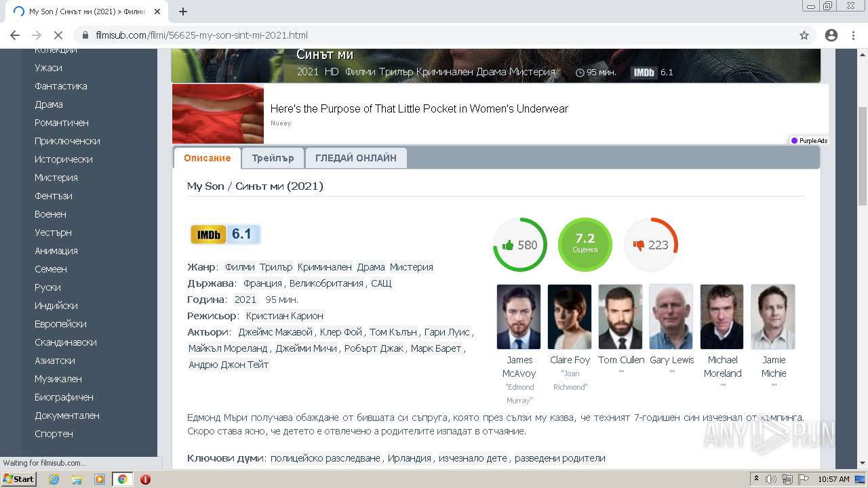Image resolution: width=868 pixels, height=488 pixels.
Task: Switch to the Трейлър tab
Action: point(273,158)
